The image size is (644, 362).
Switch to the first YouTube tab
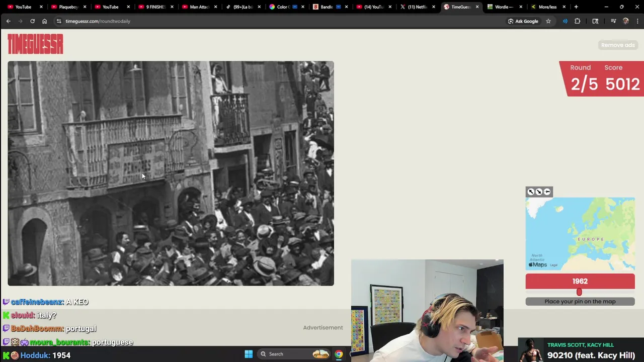[x=23, y=7]
